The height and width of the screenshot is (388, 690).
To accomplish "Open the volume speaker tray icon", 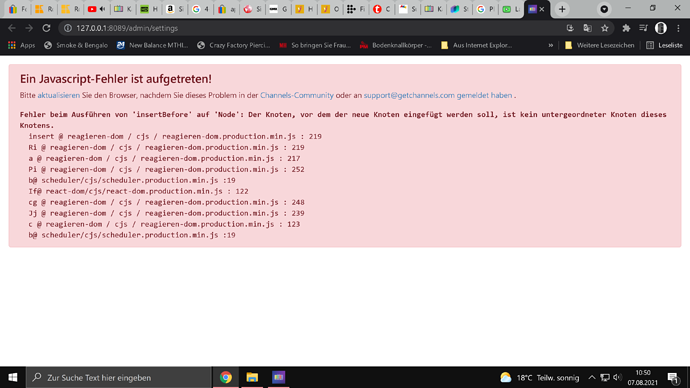I will 617,377.
